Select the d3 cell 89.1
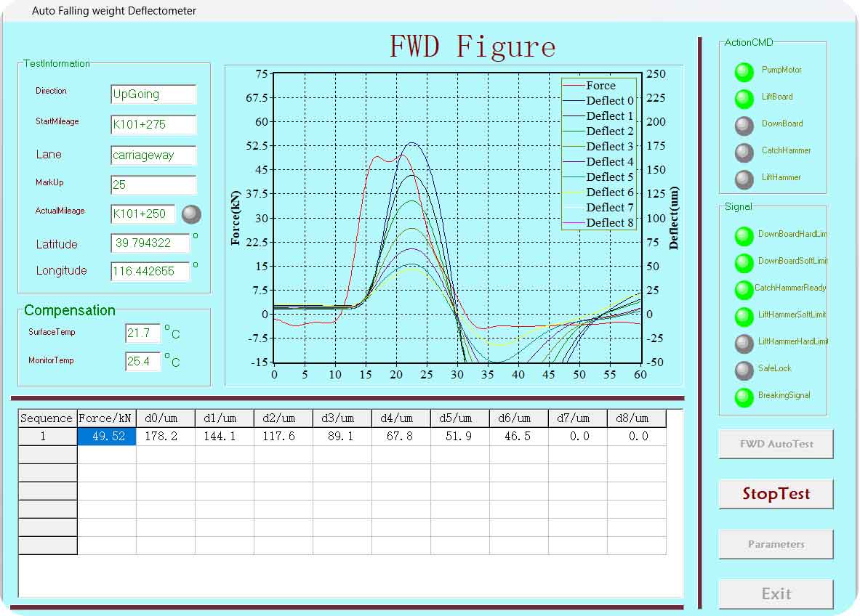The image size is (860, 616). 342,437
